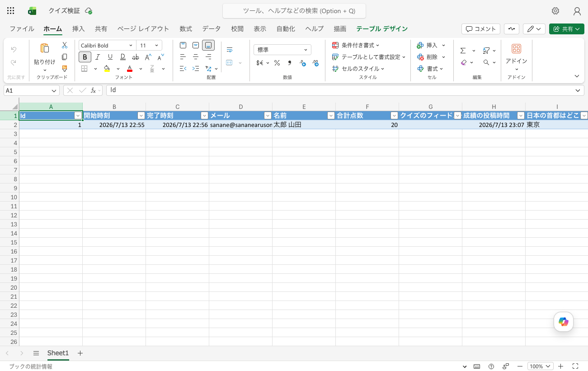Click the search box at top
Viewport: 588px width, 371px height.
point(294,11)
